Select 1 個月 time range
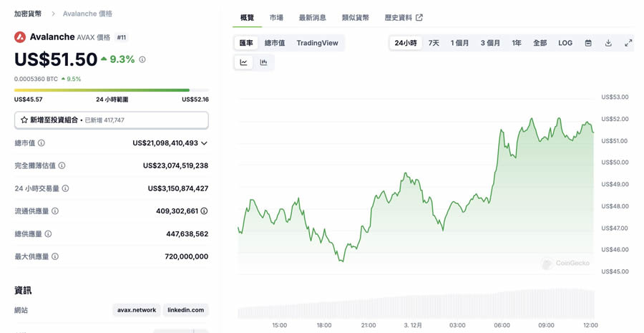Screen dimensions: 644x333 459,43
